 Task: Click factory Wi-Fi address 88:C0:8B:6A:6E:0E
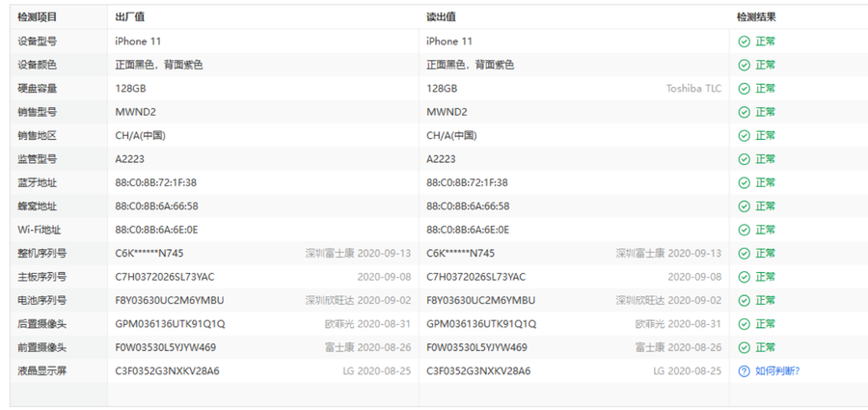pos(156,230)
